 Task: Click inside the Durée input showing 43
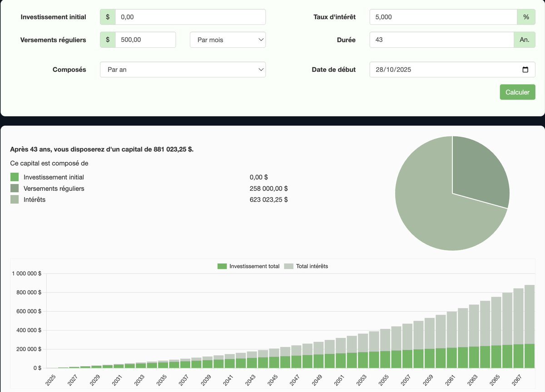[441, 40]
